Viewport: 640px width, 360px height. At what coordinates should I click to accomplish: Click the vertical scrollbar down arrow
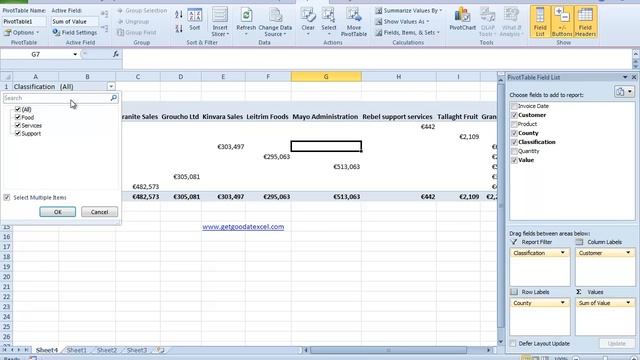click(x=501, y=342)
